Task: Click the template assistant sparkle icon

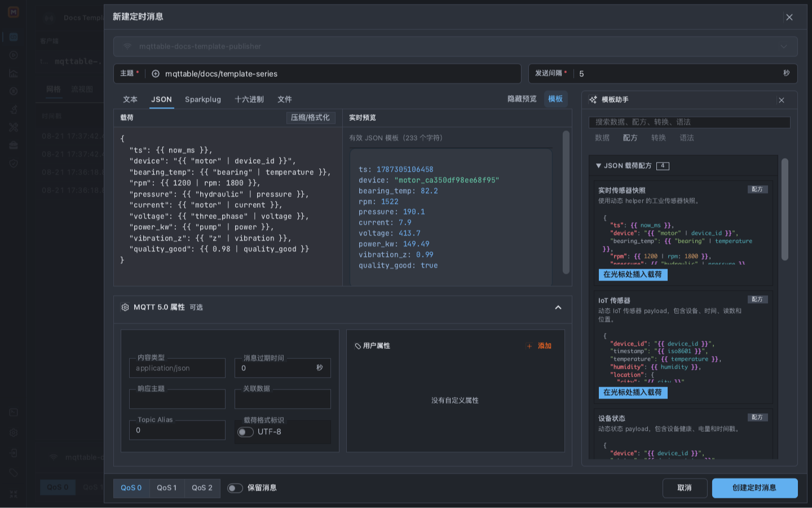Action: pyautogui.click(x=593, y=100)
